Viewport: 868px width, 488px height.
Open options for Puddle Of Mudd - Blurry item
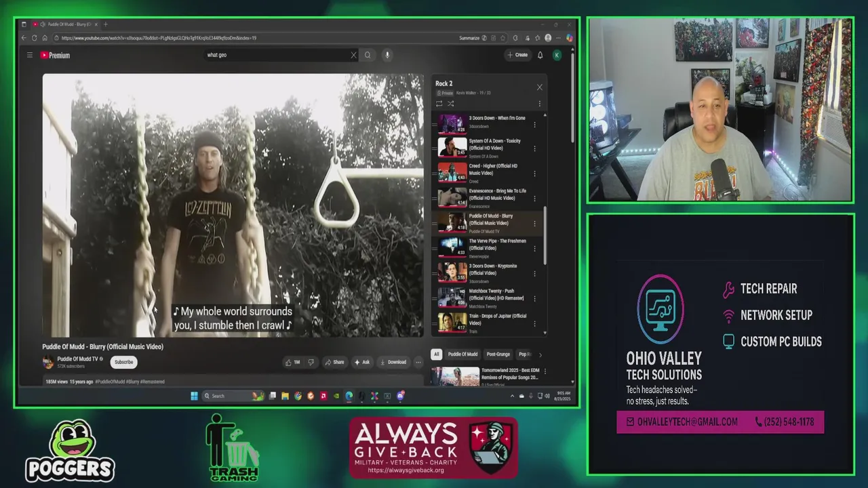coord(534,224)
